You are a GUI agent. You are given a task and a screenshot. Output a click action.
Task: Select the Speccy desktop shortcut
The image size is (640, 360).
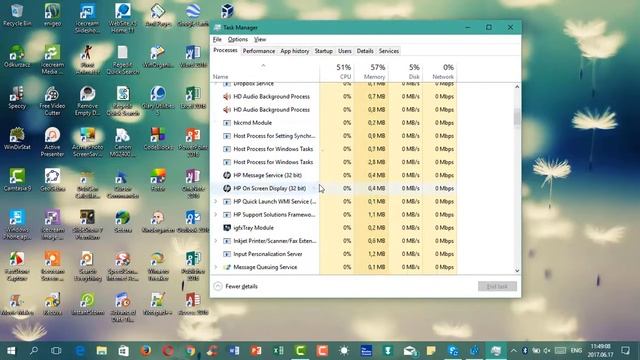(17, 97)
